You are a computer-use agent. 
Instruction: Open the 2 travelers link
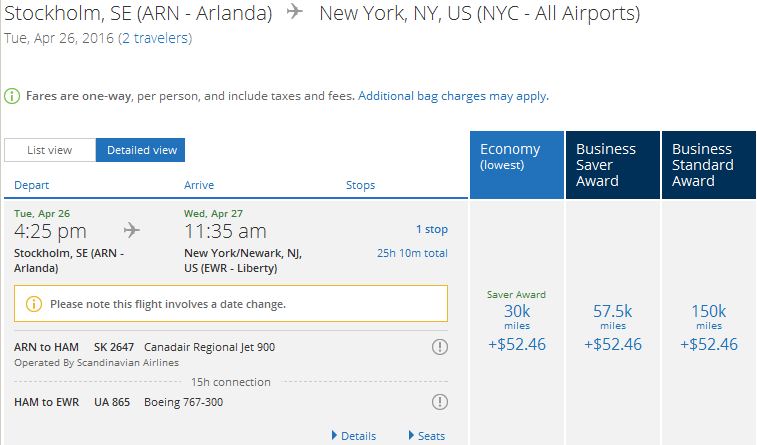(x=154, y=38)
